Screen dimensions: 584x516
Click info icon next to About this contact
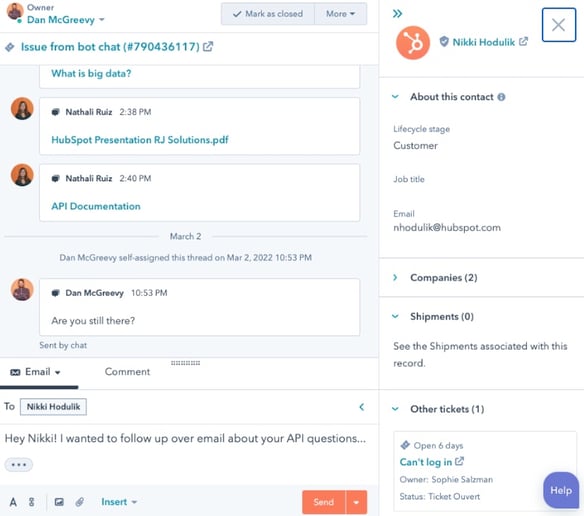coord(501,97)
